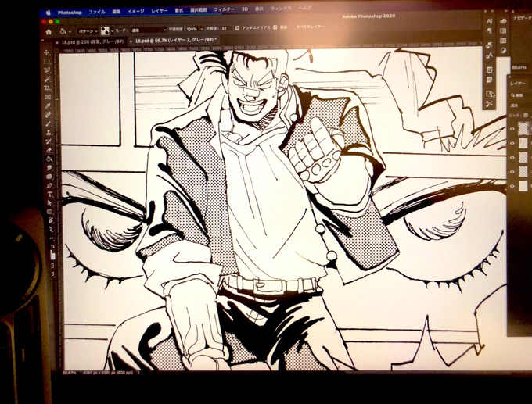This screenshot has height=404, width=532.
Task: Select the Dodge tool
Action: pos(49,177)
